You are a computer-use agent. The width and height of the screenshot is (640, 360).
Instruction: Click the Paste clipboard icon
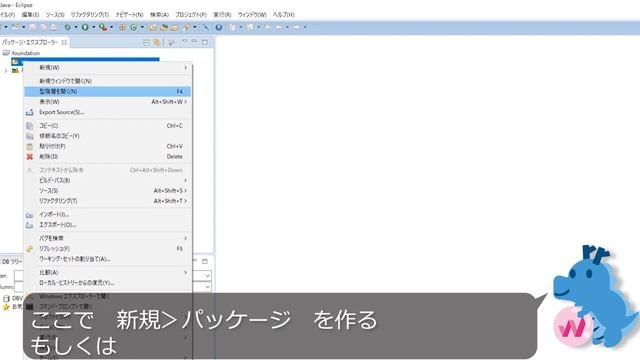click(x=30, y=147)
